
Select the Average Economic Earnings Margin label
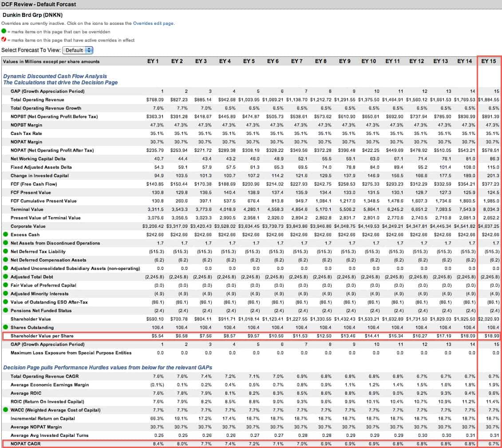50,385
